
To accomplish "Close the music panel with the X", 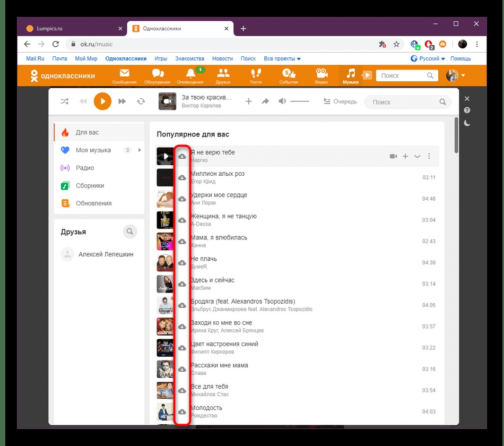I will point(467,98).
